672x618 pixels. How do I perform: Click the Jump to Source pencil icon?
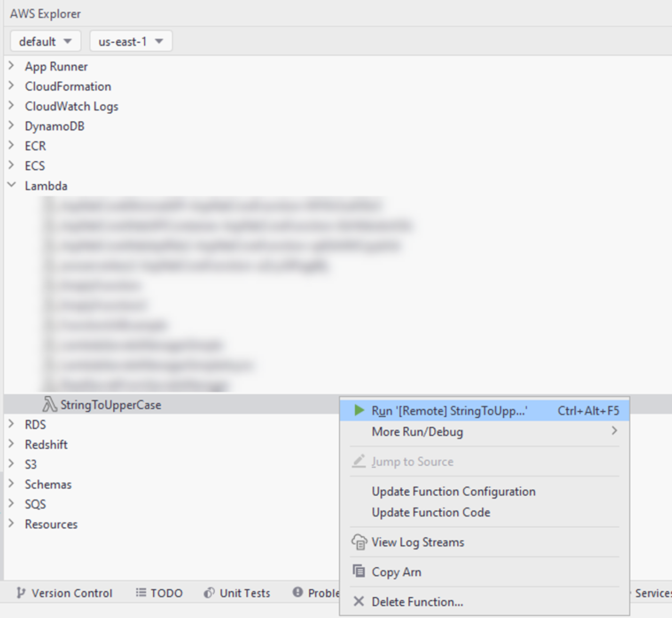(359, 461)
